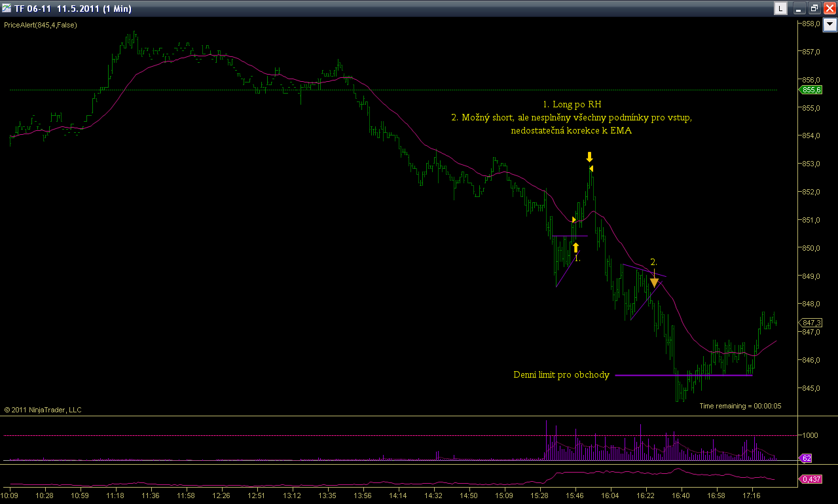Click the Time remaining counter text
Image resolution: width=838 pixels, height=504 pixels.
click(740, 406)
